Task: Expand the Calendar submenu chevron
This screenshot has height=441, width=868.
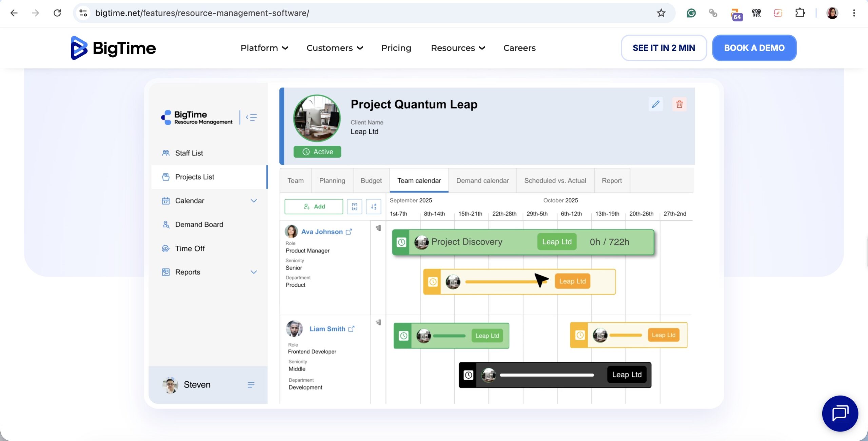Action: [254, 201]
